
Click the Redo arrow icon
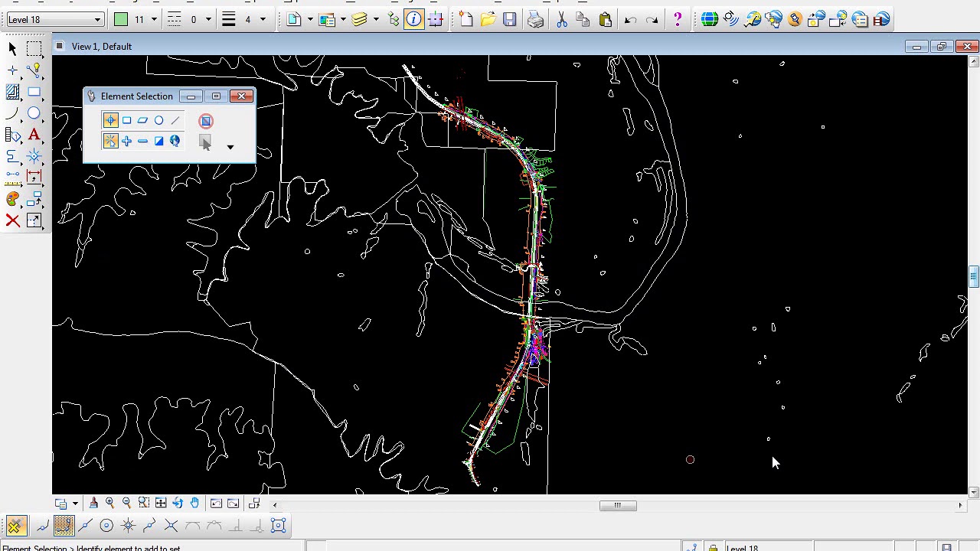[652, 19]
